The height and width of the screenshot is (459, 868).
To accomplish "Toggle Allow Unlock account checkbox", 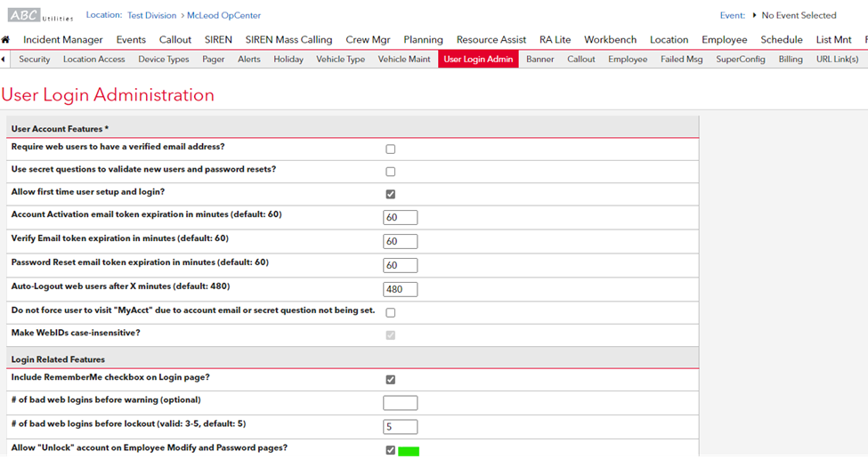I will click(x=390, y=450).
